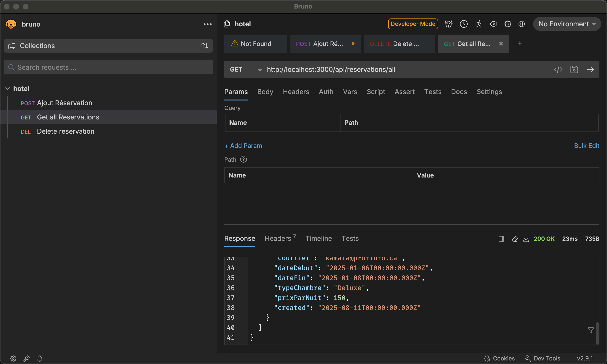Send request with the arrow icon
The image size is (607, 364).
click(590, 69)
